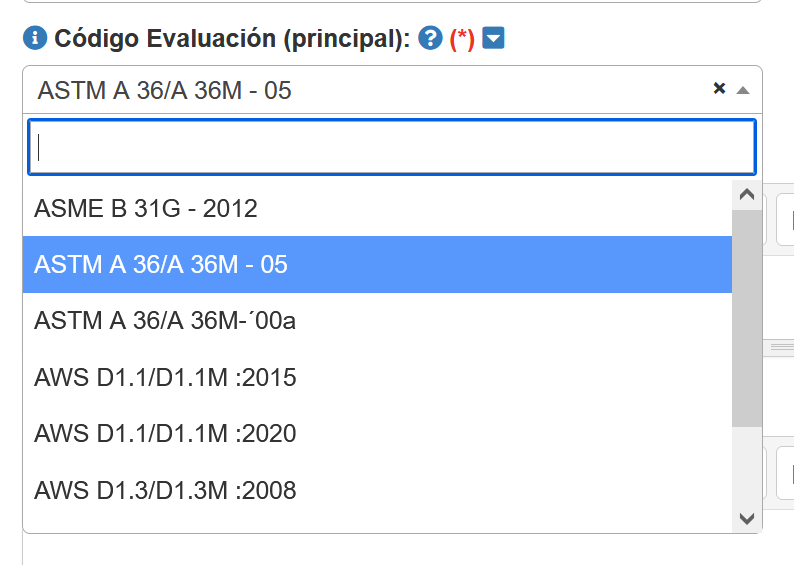This screenshot has height=565, width=794.
Task: Focus the dropdown search text field
Action: [x=391, y=147]
